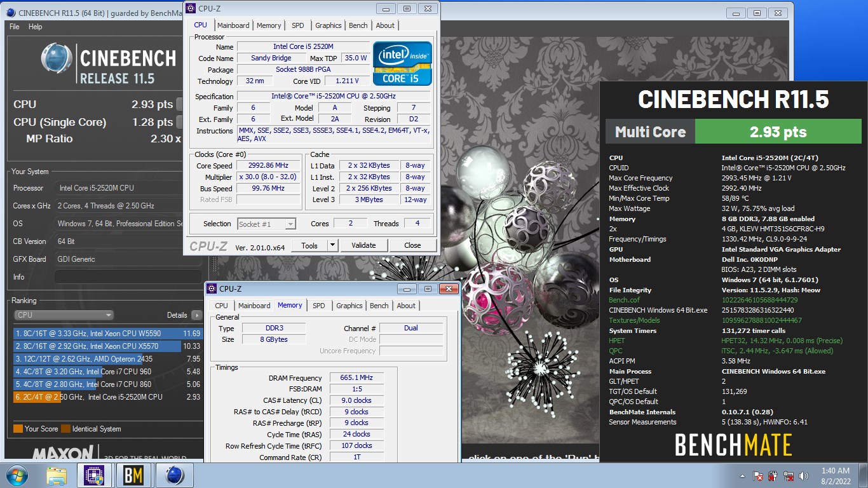
Task: Click the Tools button in CPU-Z
Action: (x=309, y=245)
